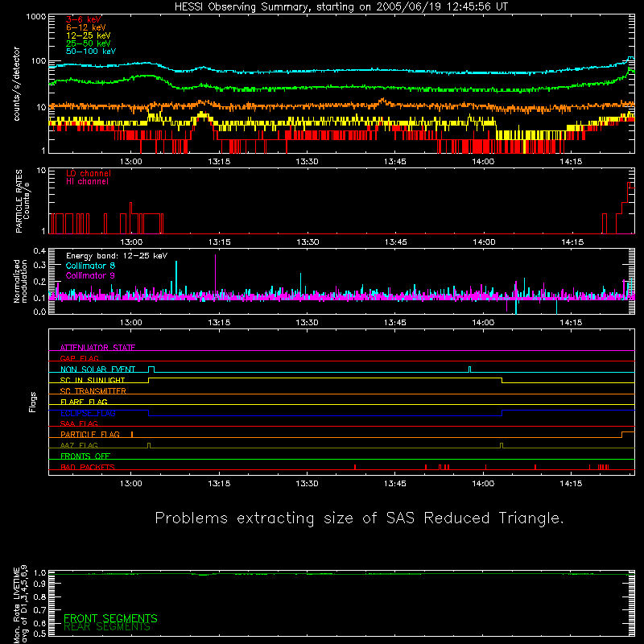Click 13:30 time label under flags plot
Image resolution: width=644 pixels, height=644 pixels.
pyautogui.click(x=307, y=484)
